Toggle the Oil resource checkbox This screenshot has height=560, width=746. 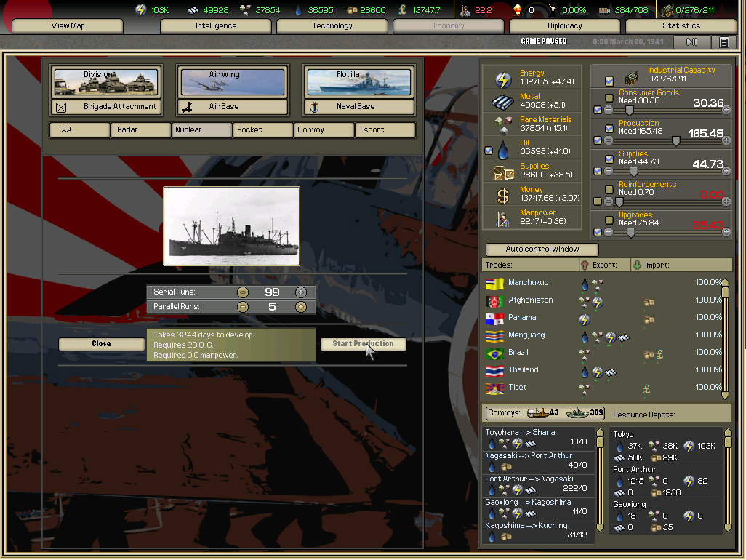coord(489,151)
